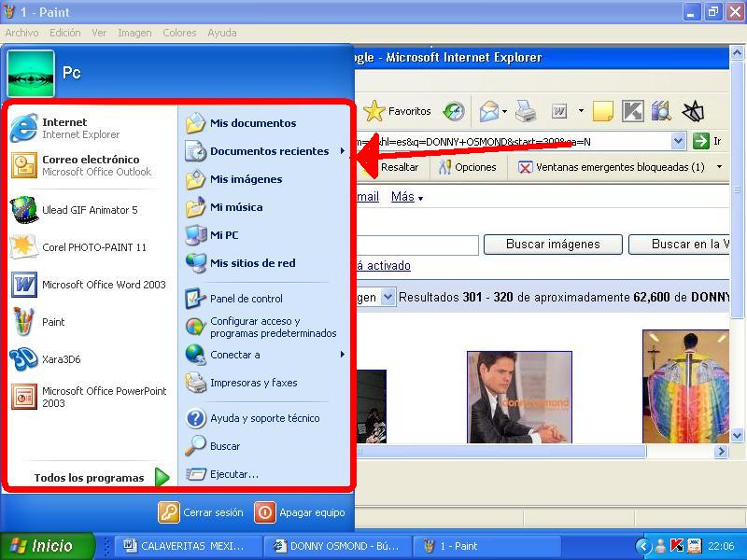Screen dimensions: 747x560
Task: Click the Donny Osmond portrait thumbnail
Action: click(519, 398)
